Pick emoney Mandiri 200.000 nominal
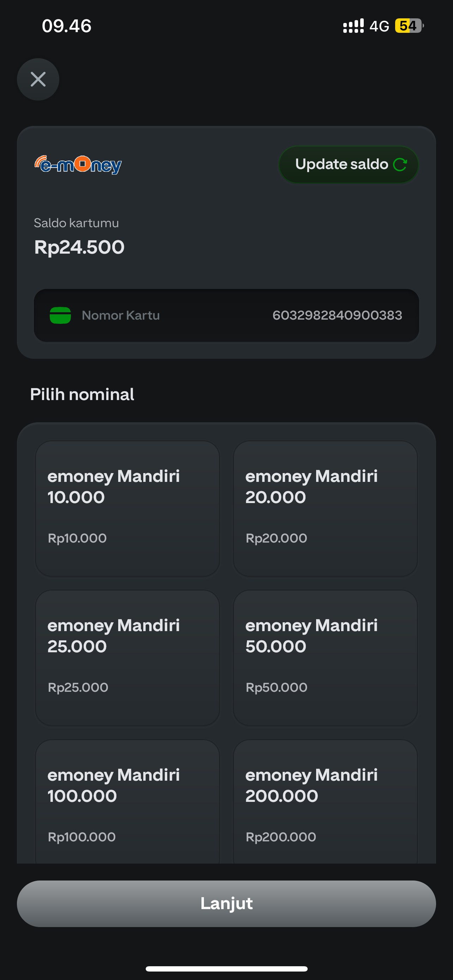Image resolution: width=453 pixels, height=980 pixels. 325,803
